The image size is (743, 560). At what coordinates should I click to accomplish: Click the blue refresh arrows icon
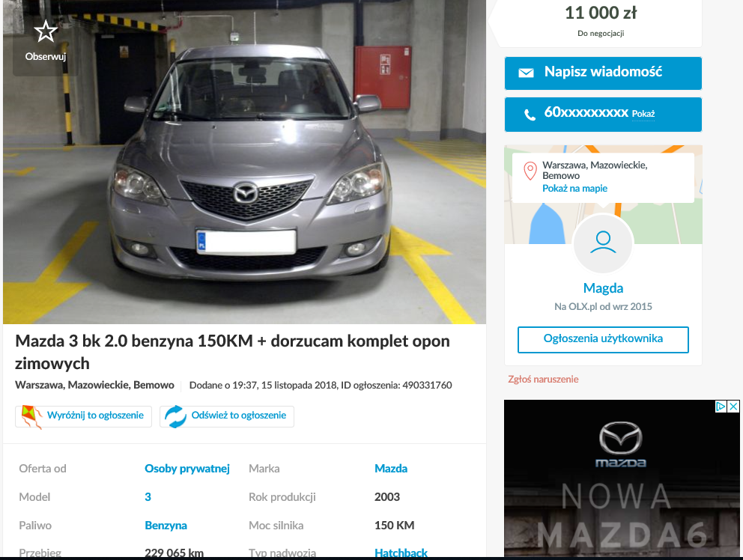click(x=176, y=416)
